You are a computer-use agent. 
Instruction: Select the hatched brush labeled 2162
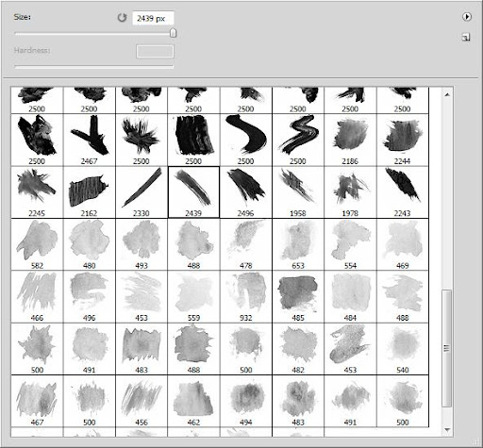[x=90, y=192]
